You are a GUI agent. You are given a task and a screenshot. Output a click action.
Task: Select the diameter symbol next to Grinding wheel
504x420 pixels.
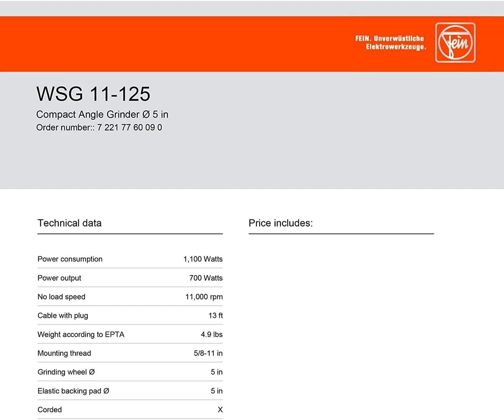click(x=92, y=372)
